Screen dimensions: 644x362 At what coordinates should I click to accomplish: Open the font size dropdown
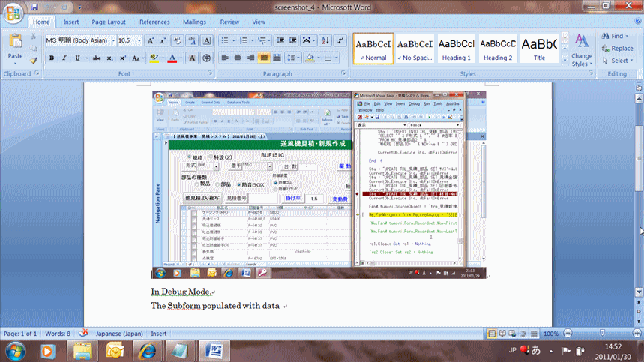click(x=139, y=40)
